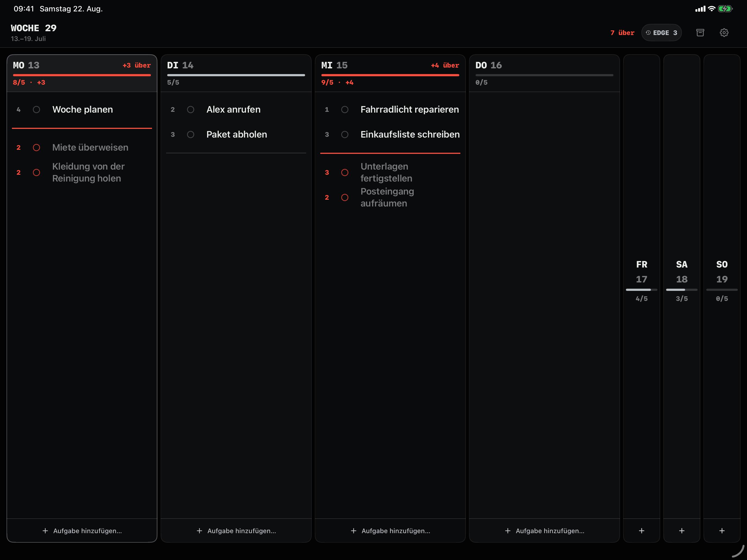
Task: Click the red '7 über' overflow indicator
Action: 622,33
